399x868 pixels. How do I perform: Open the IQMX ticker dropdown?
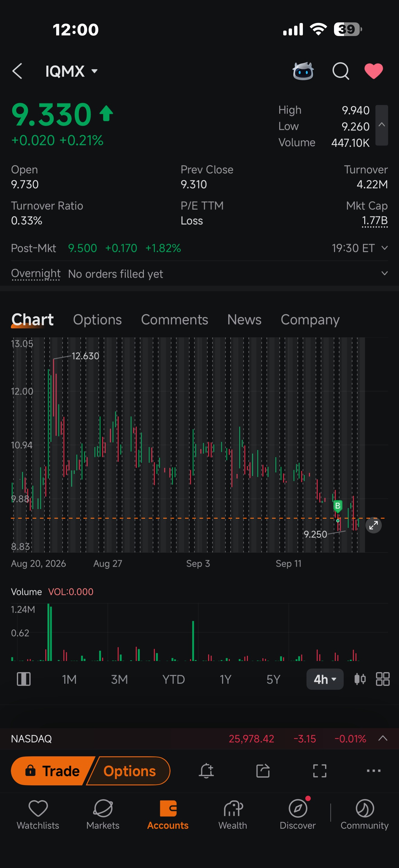tap(72, 71)
